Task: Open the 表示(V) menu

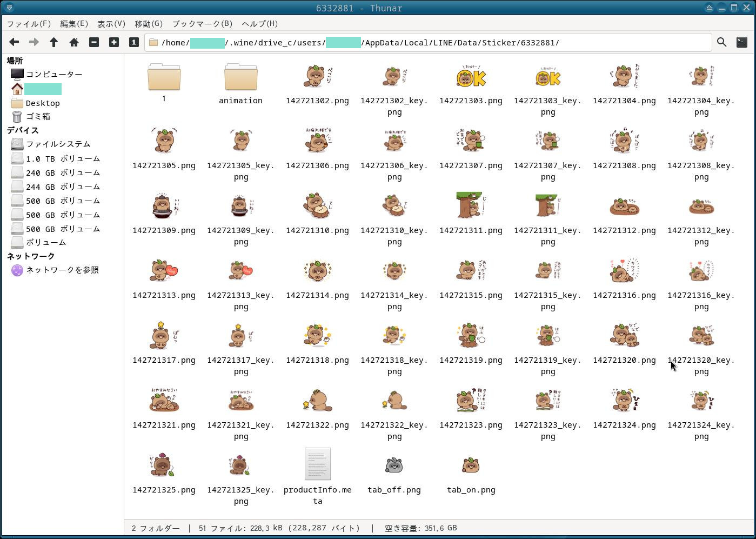Action: [x=111, y=24]
